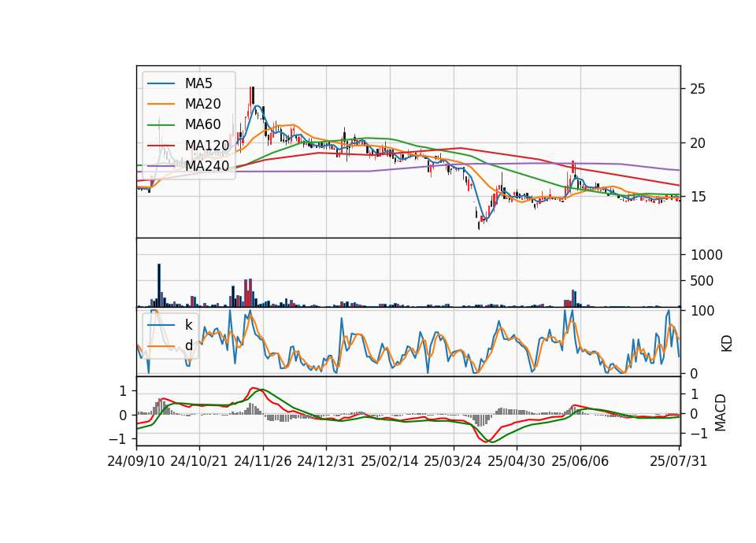This screenshot has width=756, height=543.
Task: Click the MACD vertical axis title
Action: coord(721,412)
